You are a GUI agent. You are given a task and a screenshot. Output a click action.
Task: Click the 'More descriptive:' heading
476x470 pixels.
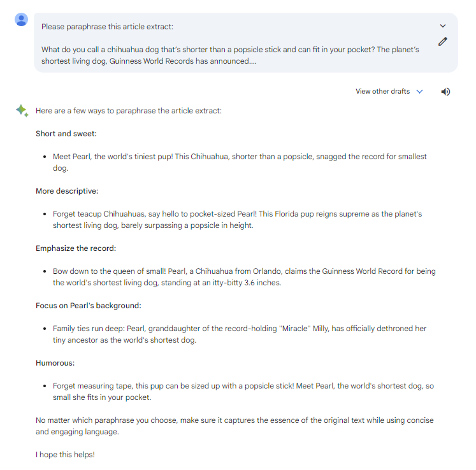pyautogui.click(x=67, y=191)
